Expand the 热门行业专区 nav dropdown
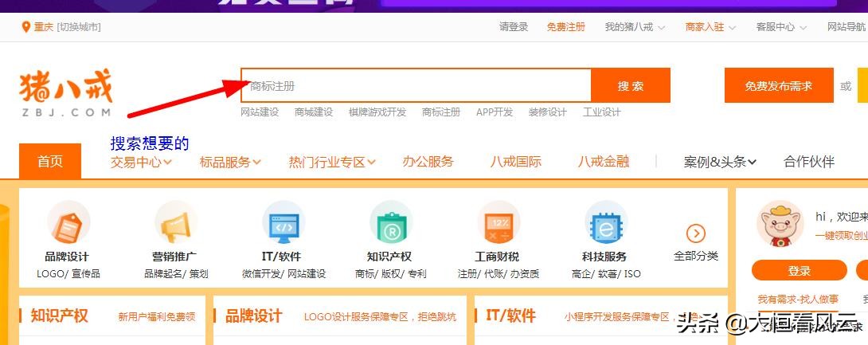868x345 pixels. point(332,162)
